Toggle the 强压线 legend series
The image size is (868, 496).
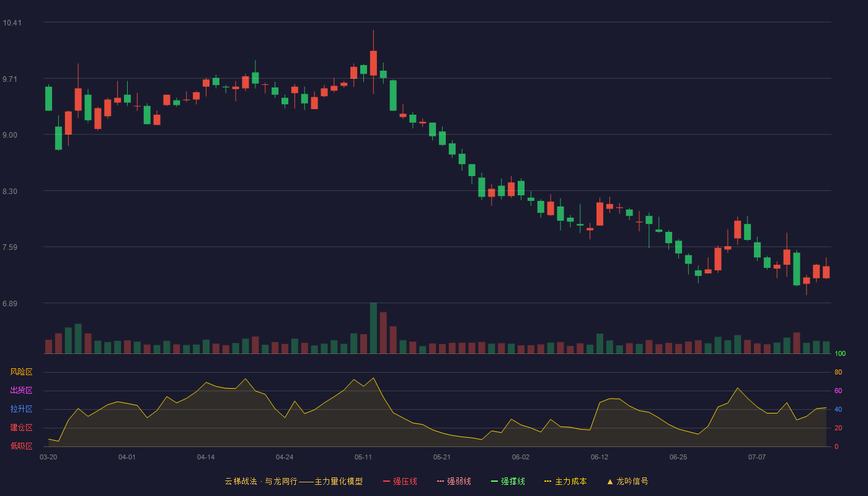coord(400,481)
